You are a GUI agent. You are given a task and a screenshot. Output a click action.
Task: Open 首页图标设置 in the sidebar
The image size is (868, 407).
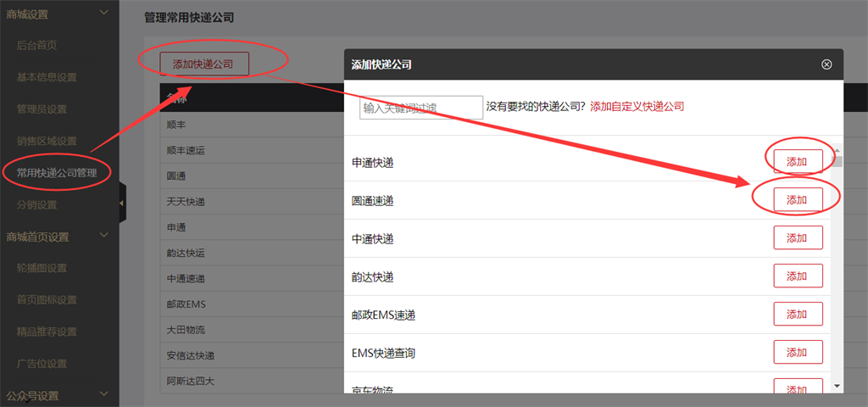coord(47,300)
